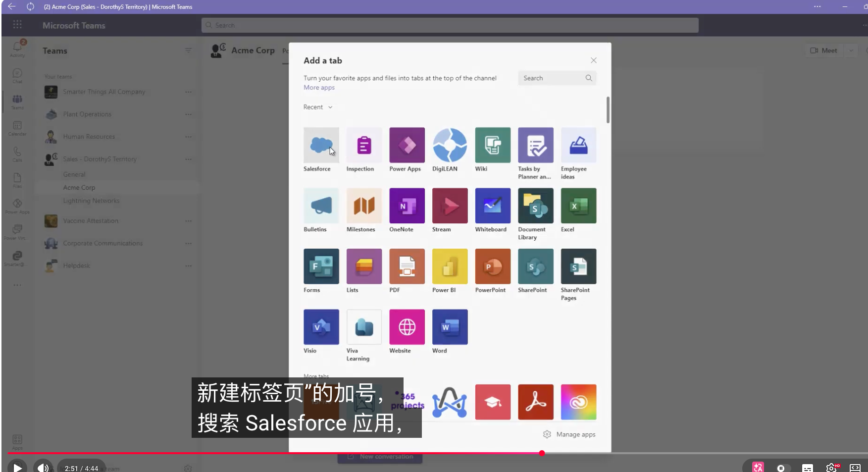Add the Wiki tab app

(x=493, y=145)
